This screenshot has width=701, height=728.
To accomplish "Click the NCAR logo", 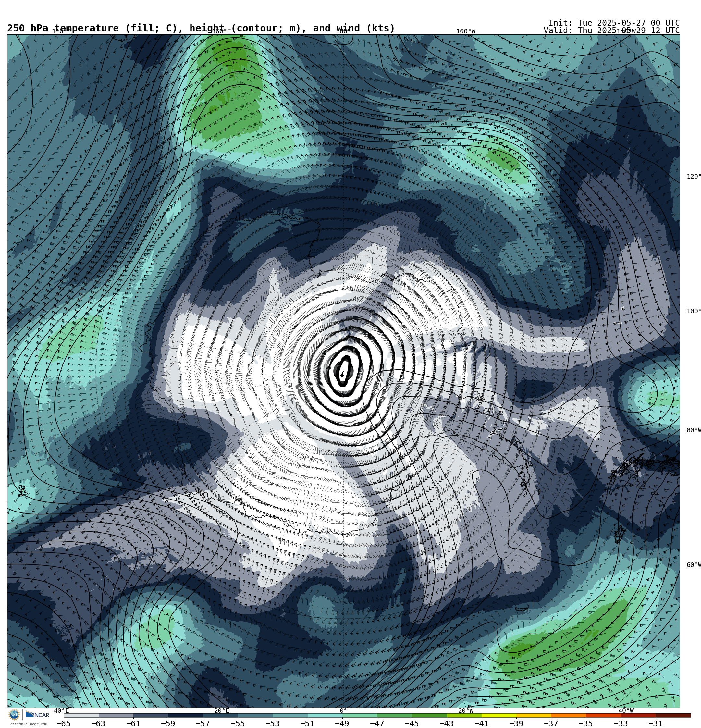I will pyautogui.click(x=37, y=715).
